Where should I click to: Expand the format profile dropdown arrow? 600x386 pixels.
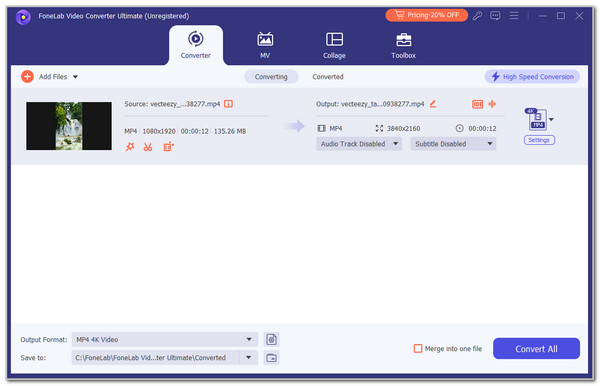[x=551, y=120]
